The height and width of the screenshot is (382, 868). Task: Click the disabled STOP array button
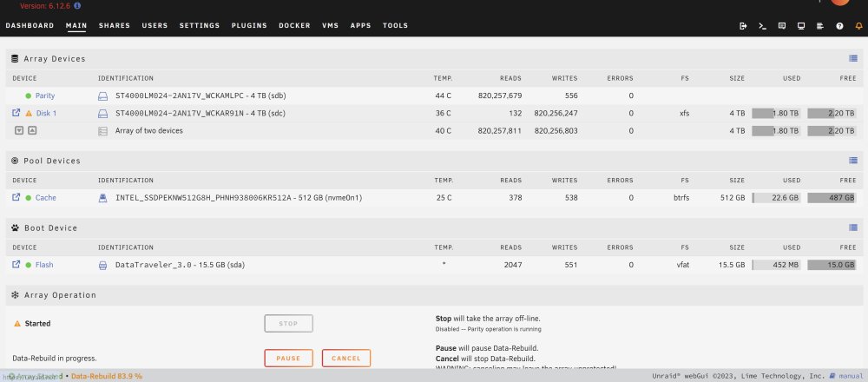[x=288, y=323]
